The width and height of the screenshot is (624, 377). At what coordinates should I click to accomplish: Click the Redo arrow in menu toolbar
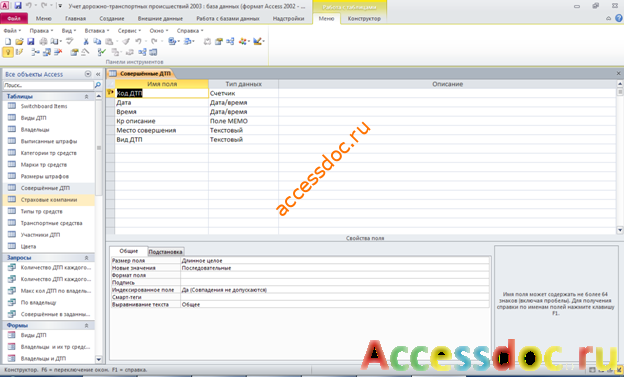[x=154, y=41]
